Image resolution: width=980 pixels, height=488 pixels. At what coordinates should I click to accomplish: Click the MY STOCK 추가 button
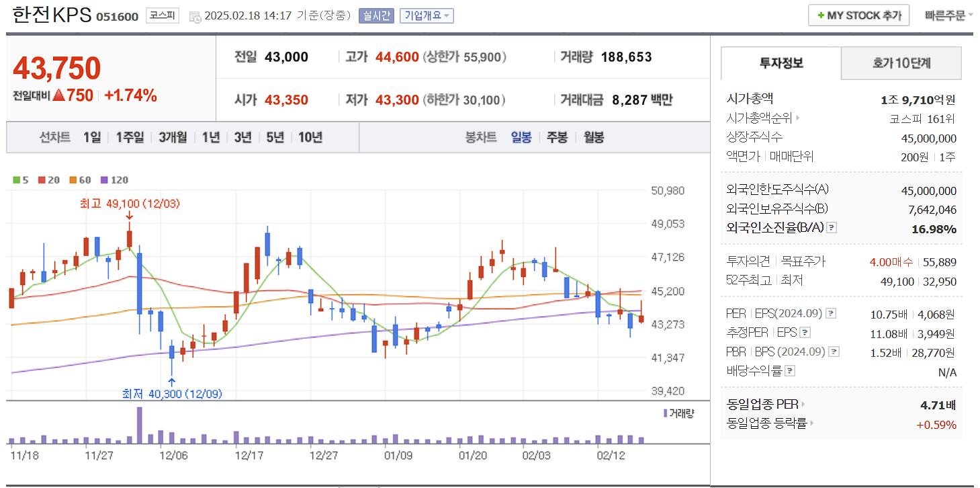coord(858,15)
